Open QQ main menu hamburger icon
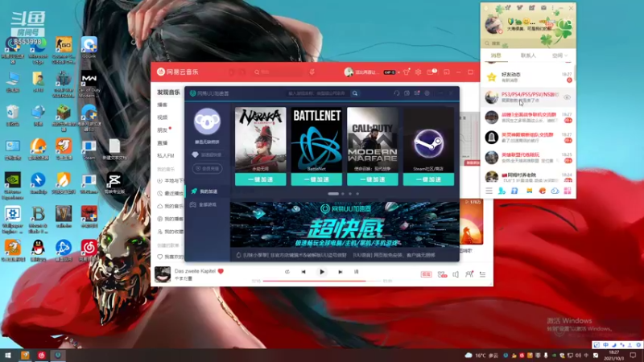The width and height of the screenshot is (644, 362). click(489, 191)
